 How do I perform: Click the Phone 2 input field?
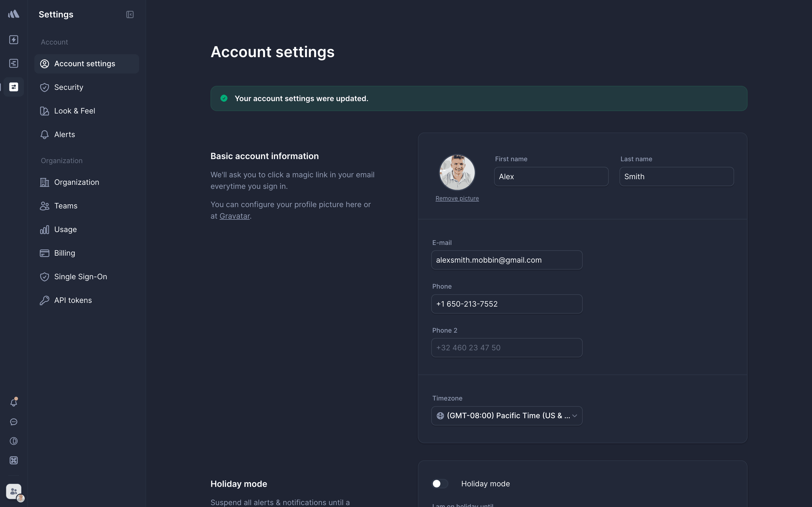click(507, 348)
